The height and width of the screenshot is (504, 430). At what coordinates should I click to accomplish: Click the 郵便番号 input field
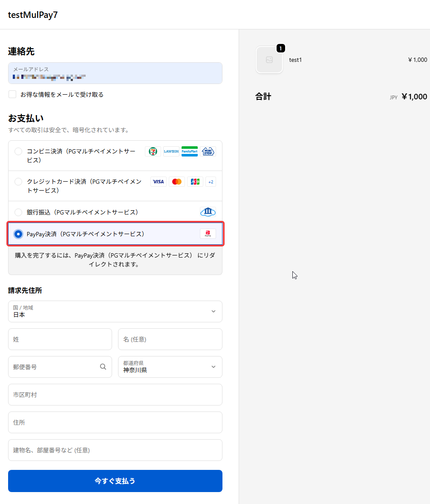60,367
